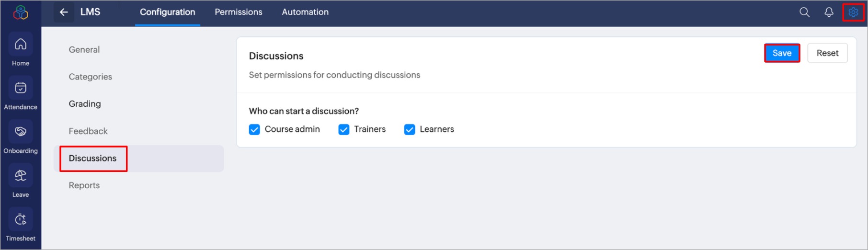This screenshot has height=250, width=868.
Task: Open the settings gear icon
Action: pos(853,12)
